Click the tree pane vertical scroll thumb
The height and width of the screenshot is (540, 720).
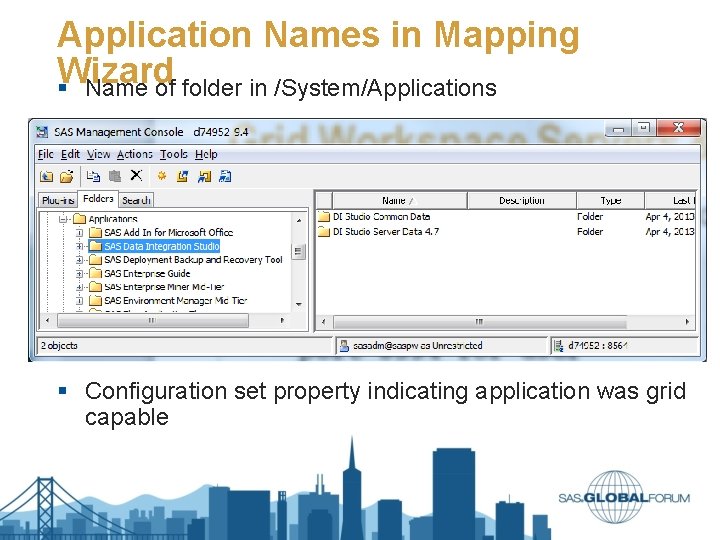coord(298,251)
